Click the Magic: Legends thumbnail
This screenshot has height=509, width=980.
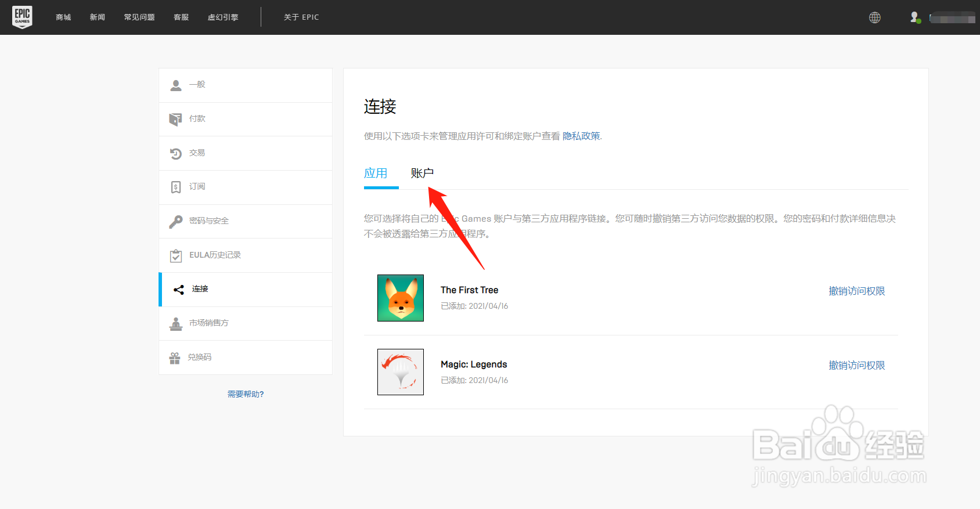pyautogui.click(x=401, y=372)
